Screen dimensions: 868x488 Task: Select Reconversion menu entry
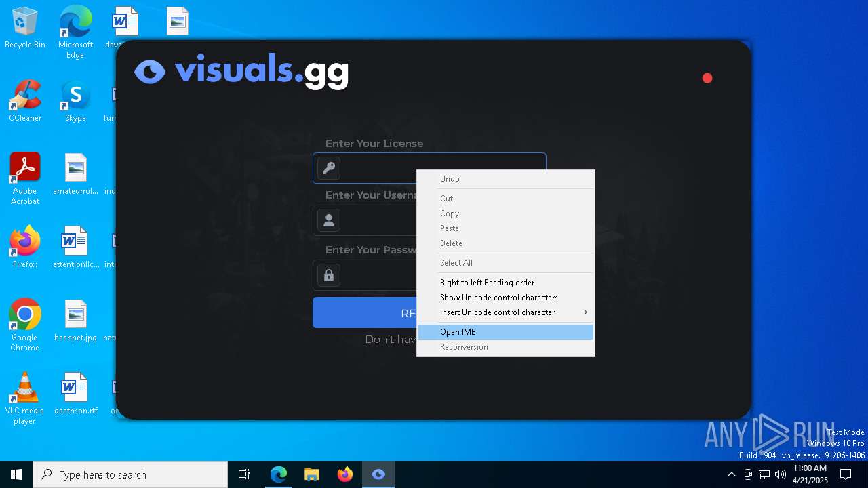pos(506,347)
